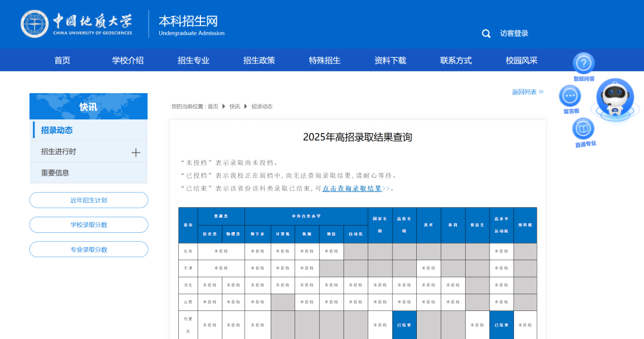
Task: Click 本科招生网 site title
Action: 188,21
